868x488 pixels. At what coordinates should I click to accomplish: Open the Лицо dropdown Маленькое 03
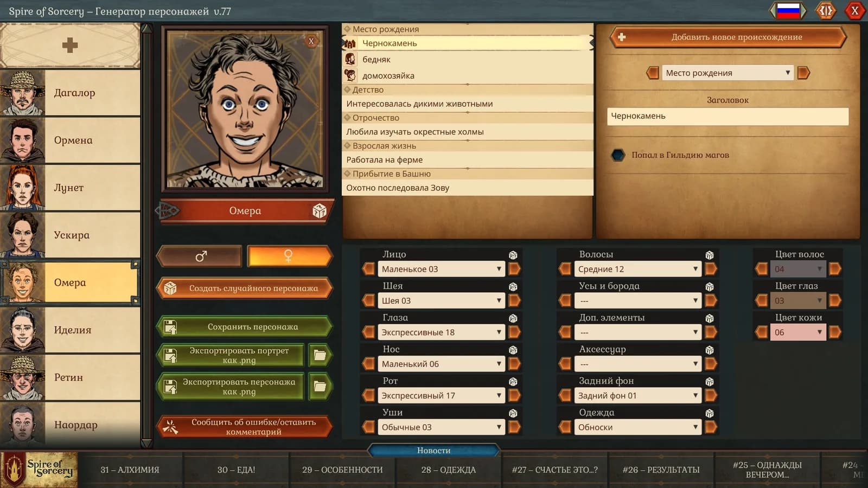tap(441, 269)
